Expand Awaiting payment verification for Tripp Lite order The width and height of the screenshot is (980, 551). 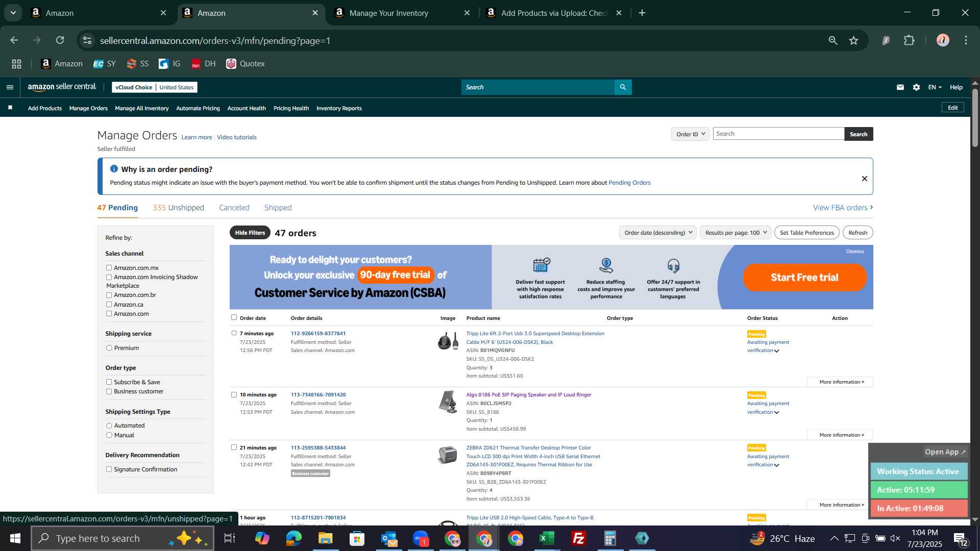[x=768, y=346]
